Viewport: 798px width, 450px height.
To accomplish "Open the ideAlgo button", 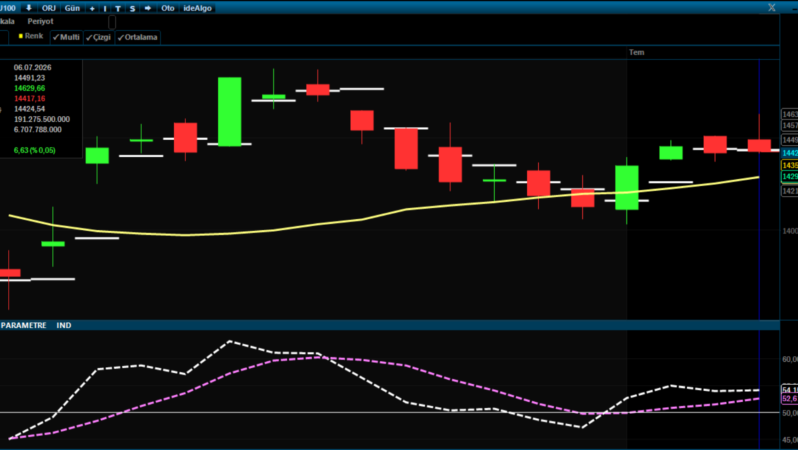I will [x=197, y=8].
